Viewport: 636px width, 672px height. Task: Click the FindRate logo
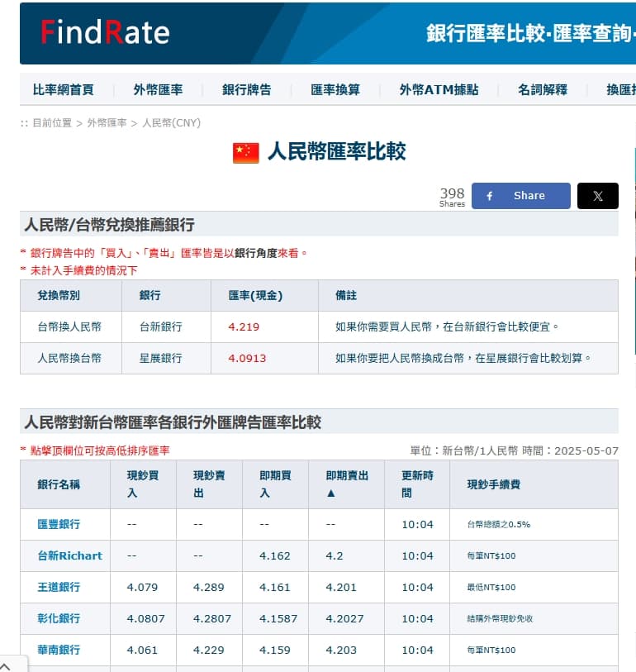coord(105,32)
